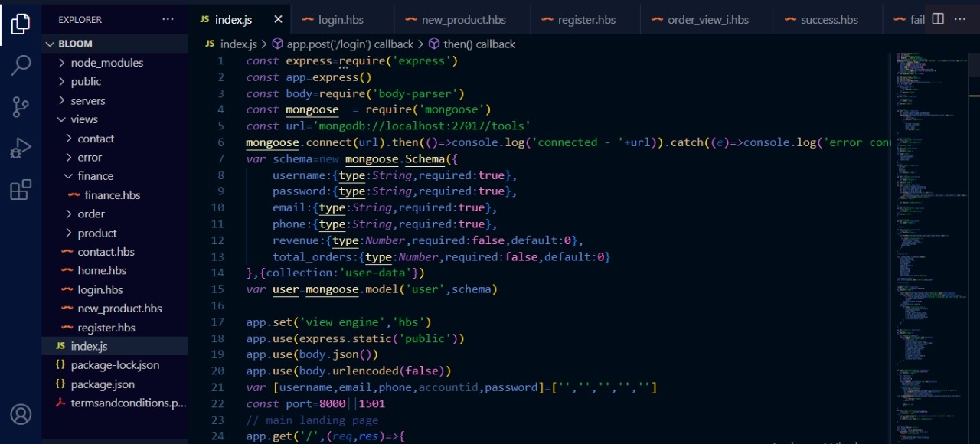The height and width of the screenshot is (444, 980).
Task: Open the Run and Debug view
Action: (x=21, y=148)
